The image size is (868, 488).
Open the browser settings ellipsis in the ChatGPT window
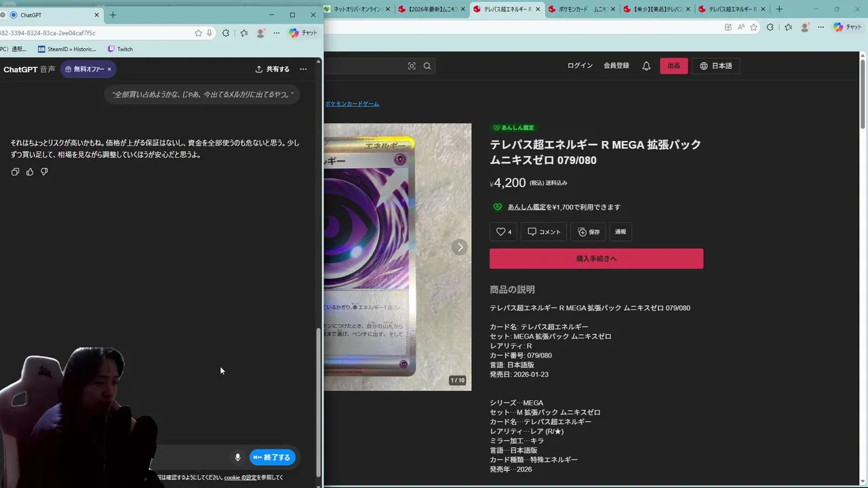tap(276, 33)
